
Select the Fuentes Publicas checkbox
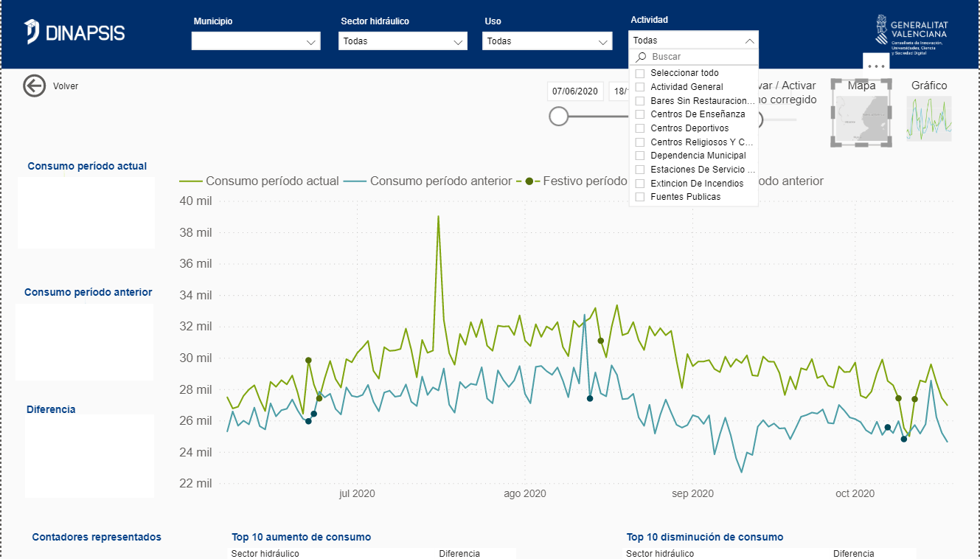pyautogui.click(x=640, y=197)
